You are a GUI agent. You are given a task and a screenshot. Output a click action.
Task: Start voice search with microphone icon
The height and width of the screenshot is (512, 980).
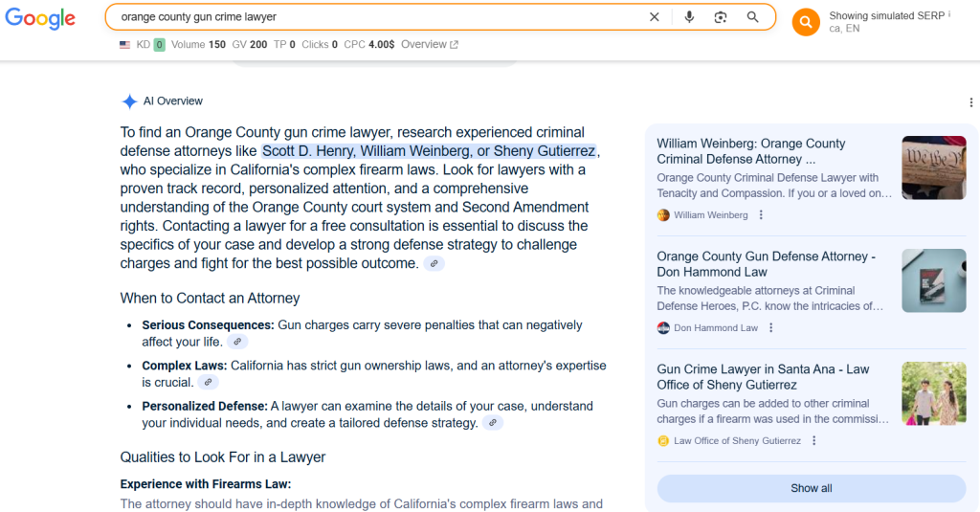point(689,17)
